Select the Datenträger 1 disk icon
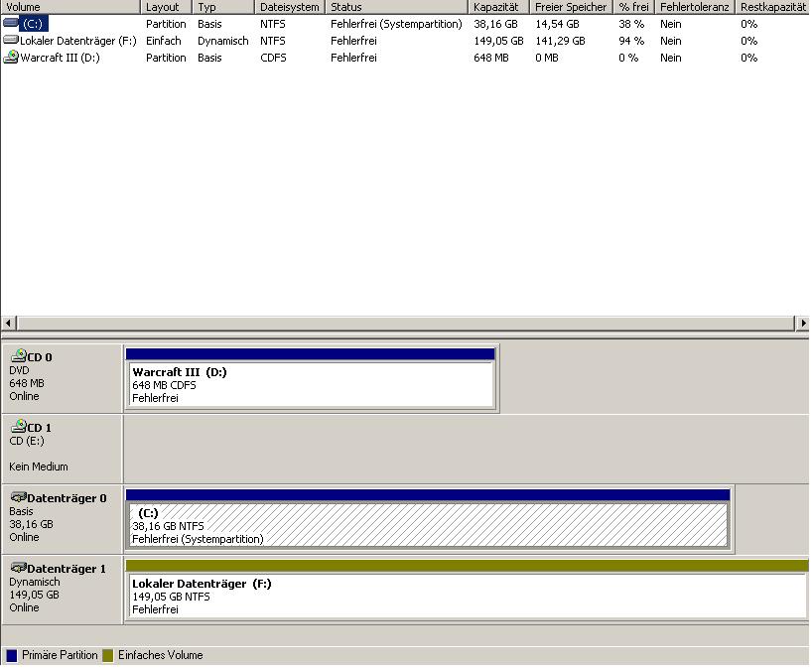The height and width of the screenshot is (668, 812). 18,568
